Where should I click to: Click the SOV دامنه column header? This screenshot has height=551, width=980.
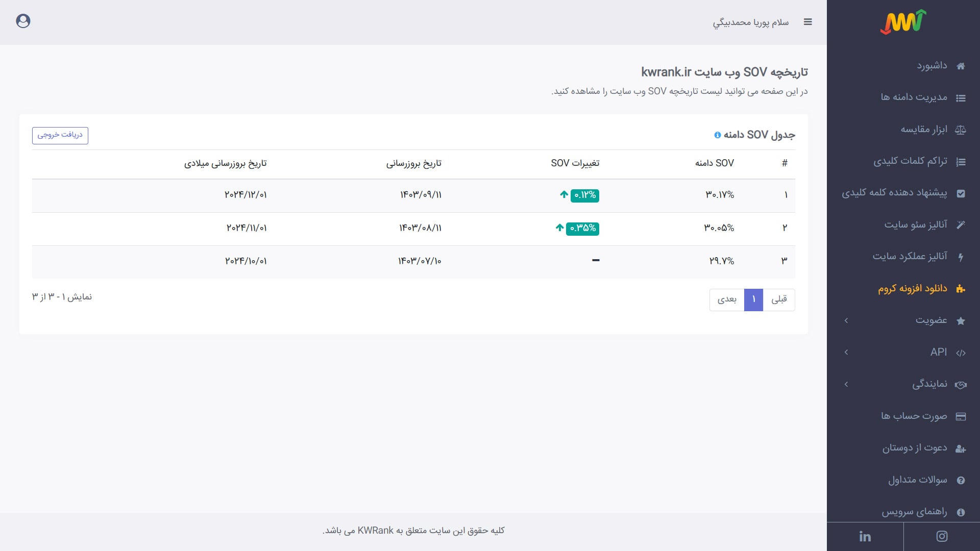(714, 163)
